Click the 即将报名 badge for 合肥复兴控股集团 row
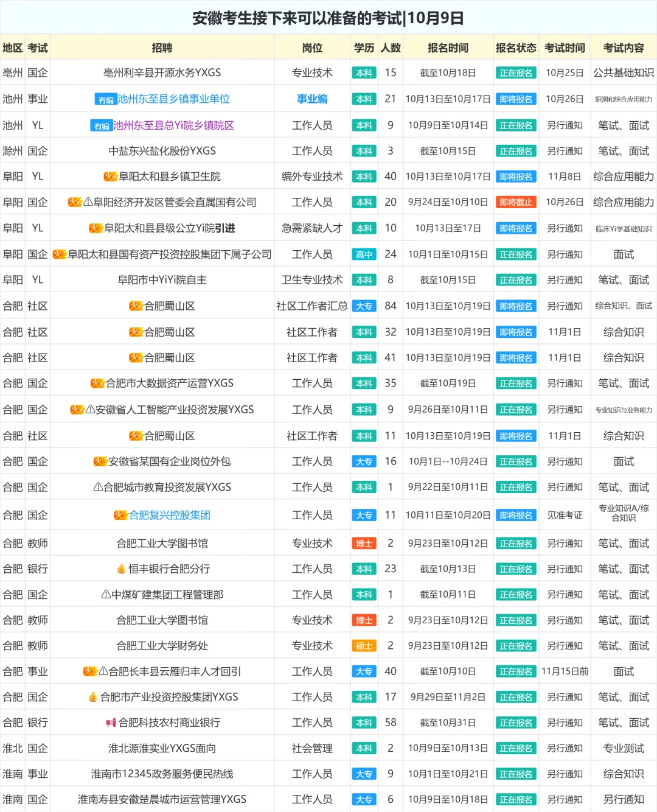 (515, 514)
